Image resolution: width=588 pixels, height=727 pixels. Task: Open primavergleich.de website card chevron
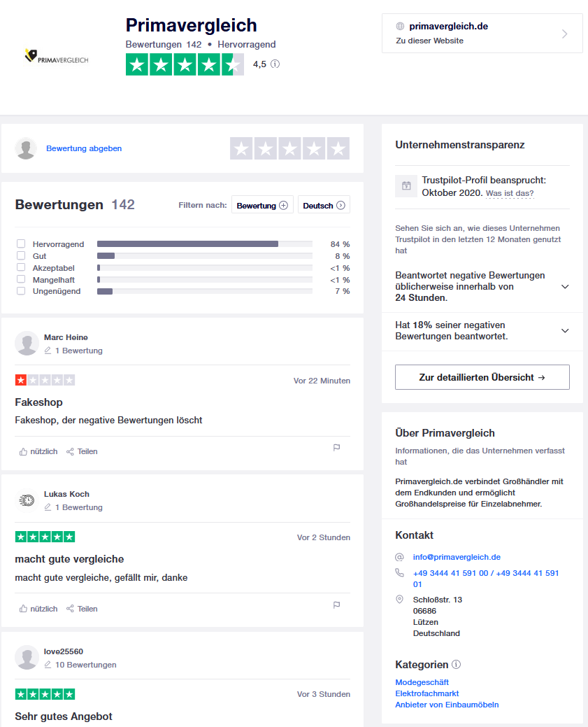(564, 34)
